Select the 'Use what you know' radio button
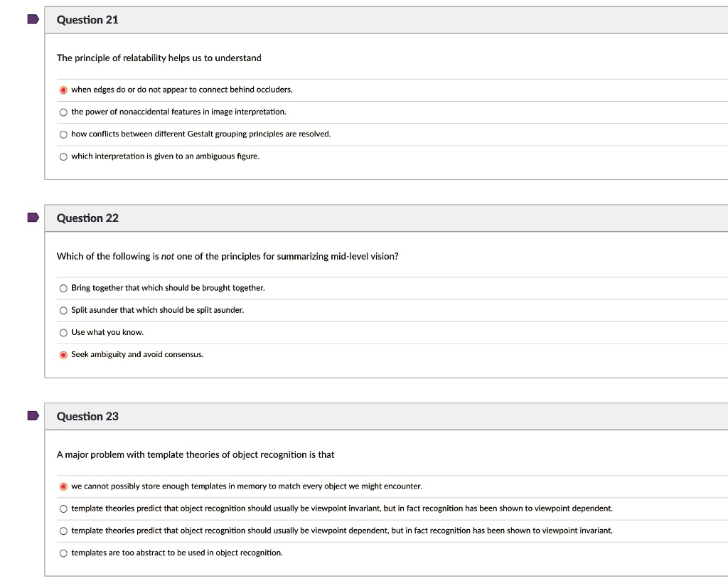This screenshot has width=728, height=586. pos(63,333)
